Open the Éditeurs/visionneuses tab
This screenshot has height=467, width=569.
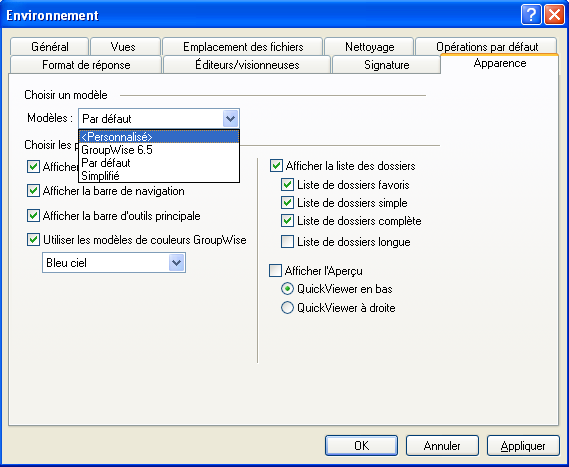click(x=247, y=65)
